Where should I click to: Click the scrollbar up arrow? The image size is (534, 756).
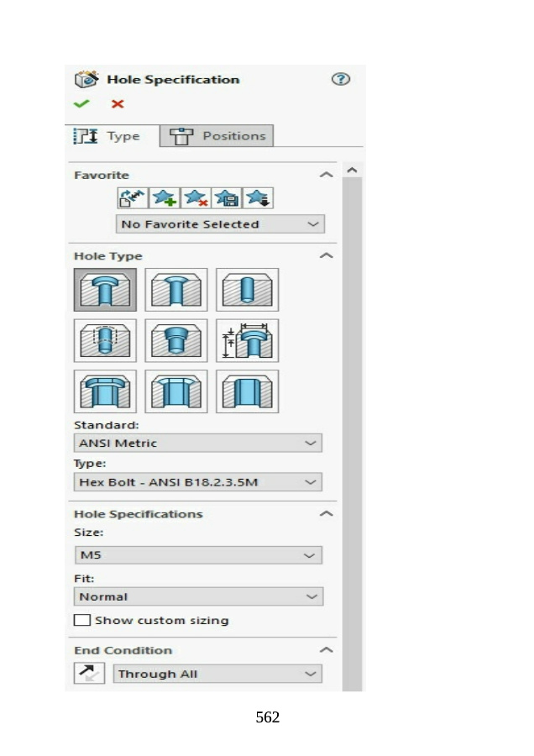click(352, 171)
